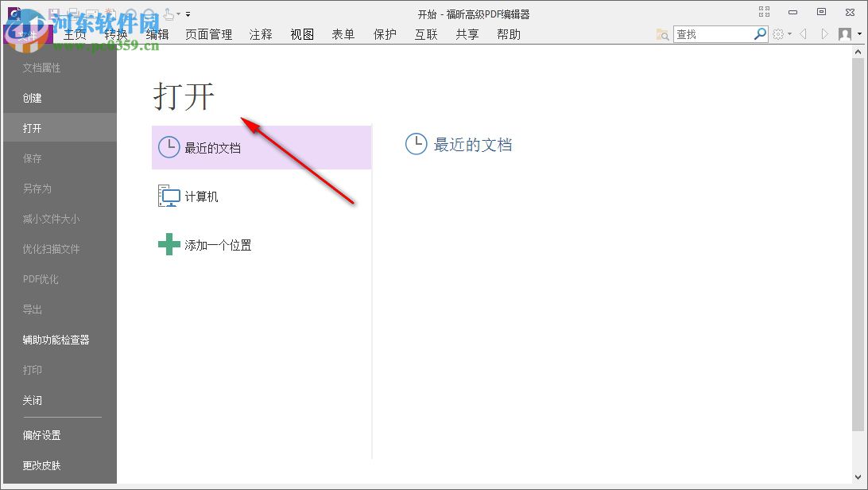Select the 计算机 (Computer) icon to browse files

(x=169, y=196)
